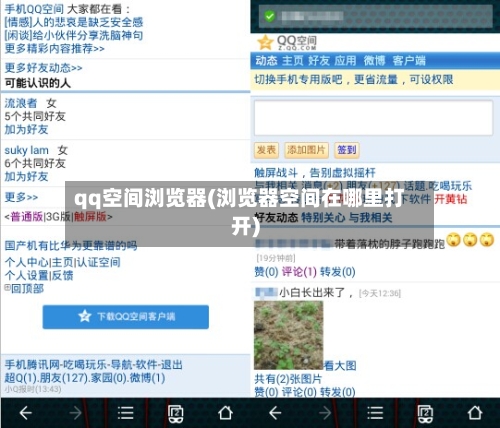Screen dimensions: 500x428
Task: Open [闲谈]给小伙伴分享洗脑神句 link
Action: [x=74, y=35]
